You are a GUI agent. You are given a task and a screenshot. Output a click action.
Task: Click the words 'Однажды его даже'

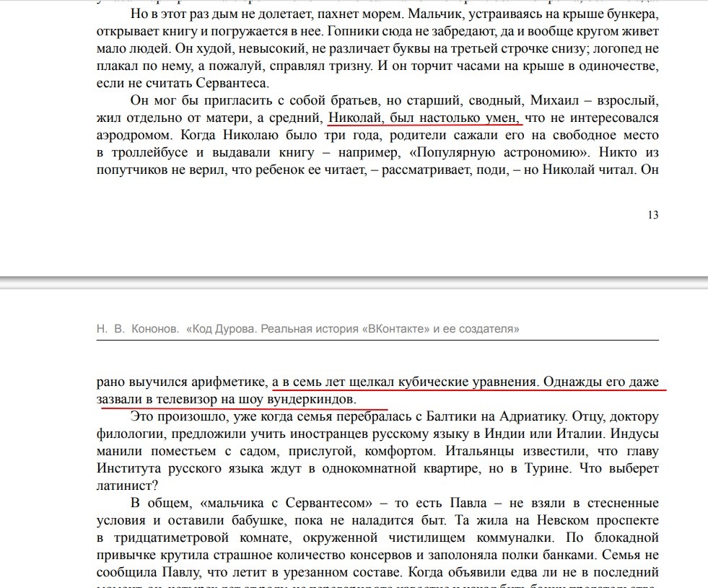(x=601, y=382)
